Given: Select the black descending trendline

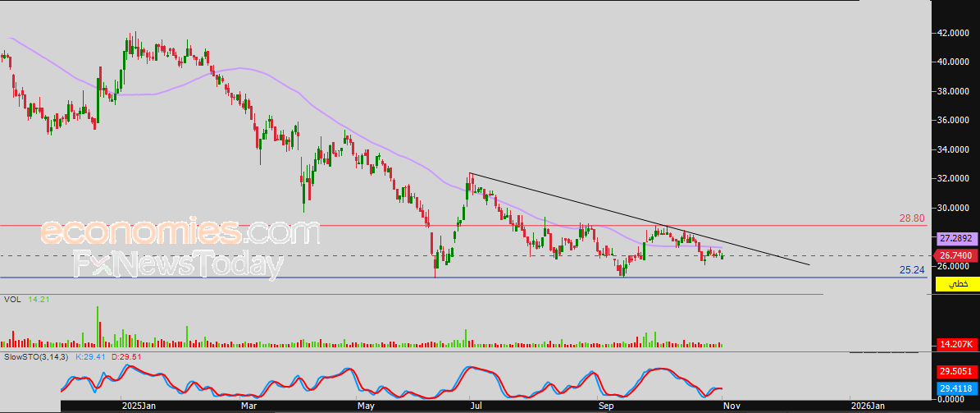Looking at the screenshot, I should tap(640, 220).
